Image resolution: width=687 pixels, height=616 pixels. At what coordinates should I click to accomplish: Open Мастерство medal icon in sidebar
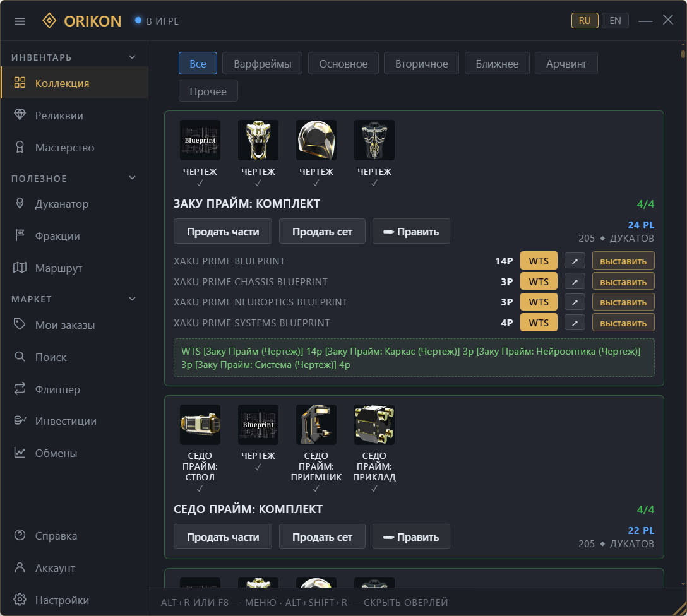20,147
